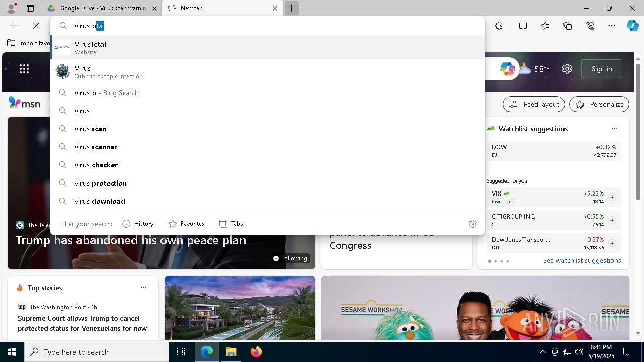Select the Virus Submicroscopic infection suggestion

pos(267,71)
